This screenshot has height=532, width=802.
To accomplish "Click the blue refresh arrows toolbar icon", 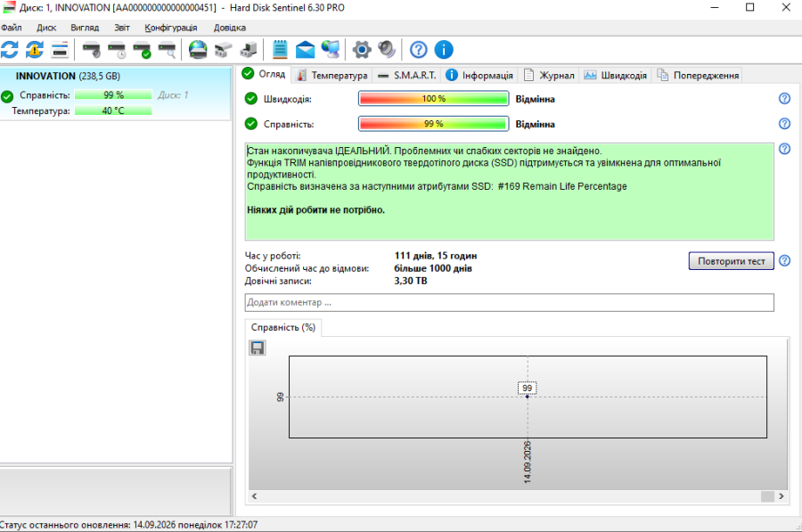I will tap(10, 50).
